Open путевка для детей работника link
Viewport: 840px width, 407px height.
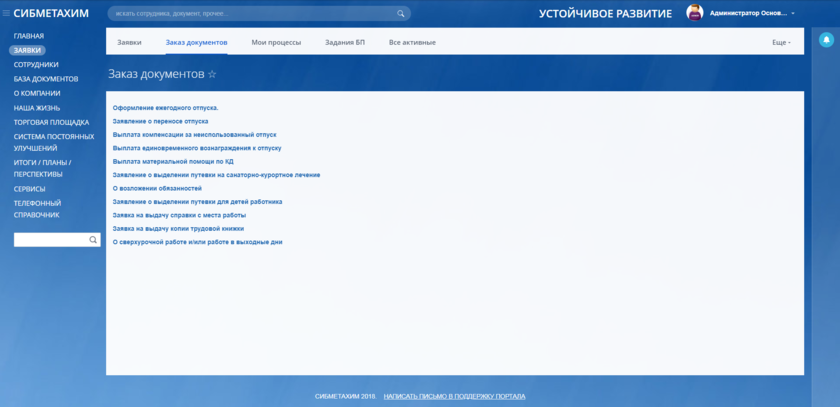point(197,202)
